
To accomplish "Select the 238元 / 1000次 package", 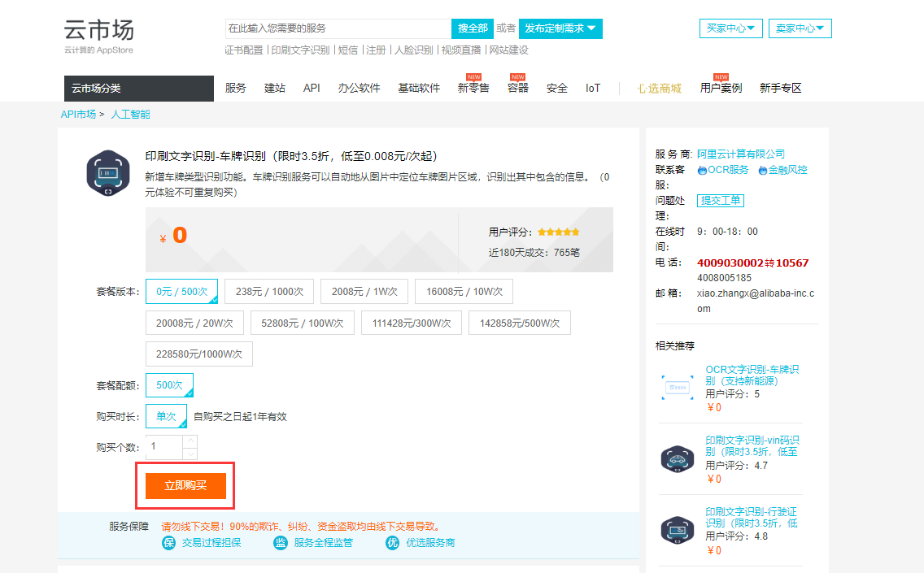I will point(269,292).
